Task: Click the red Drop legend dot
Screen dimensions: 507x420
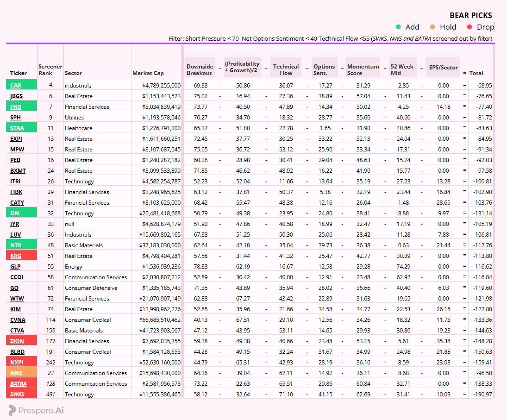Action: tap(469, 27)
